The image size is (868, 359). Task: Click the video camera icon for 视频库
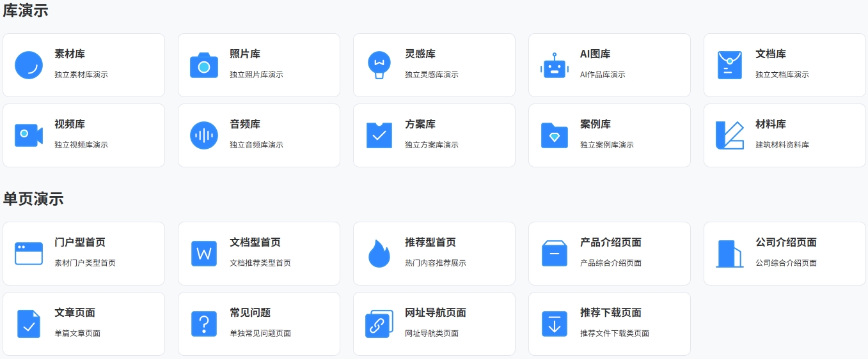click(x=29, y=135)
